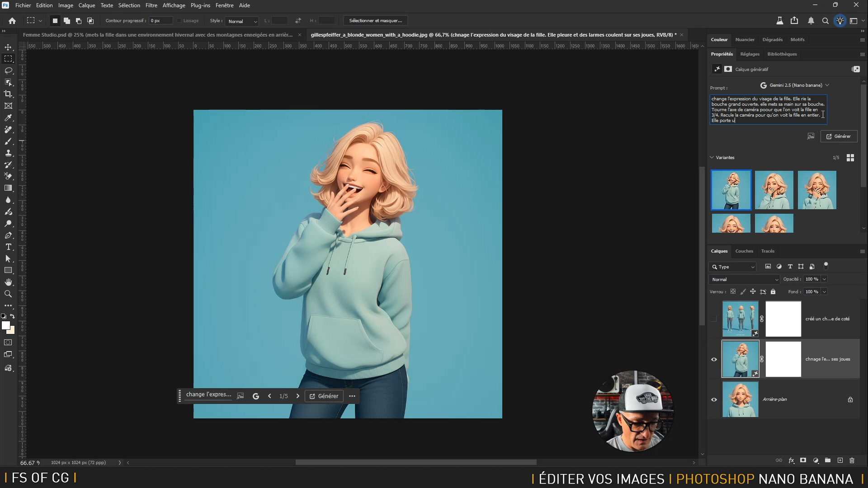868x488 pixels.
Task: Click the delete layer trash icon
Action: point(852,460)
